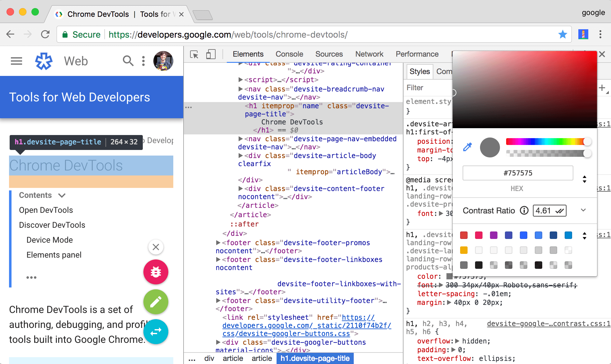Go to the Device Mode section link

tap(49, 240)
